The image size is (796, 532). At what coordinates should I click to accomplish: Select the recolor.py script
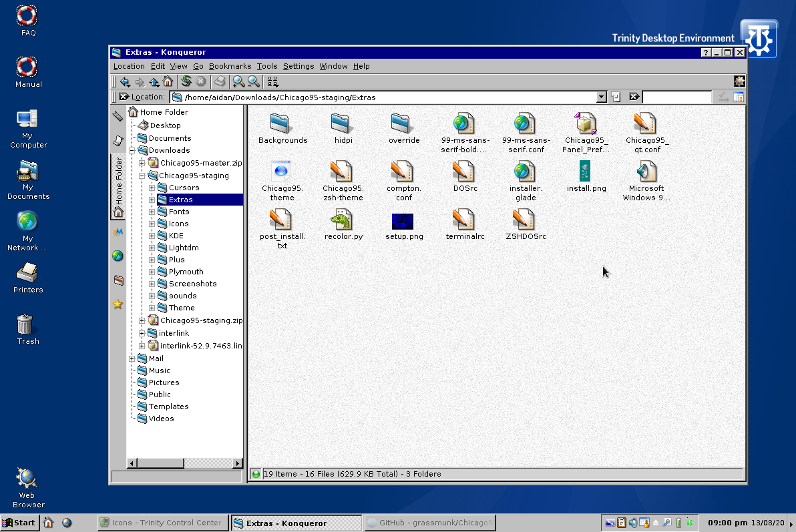tap(344, 224)
